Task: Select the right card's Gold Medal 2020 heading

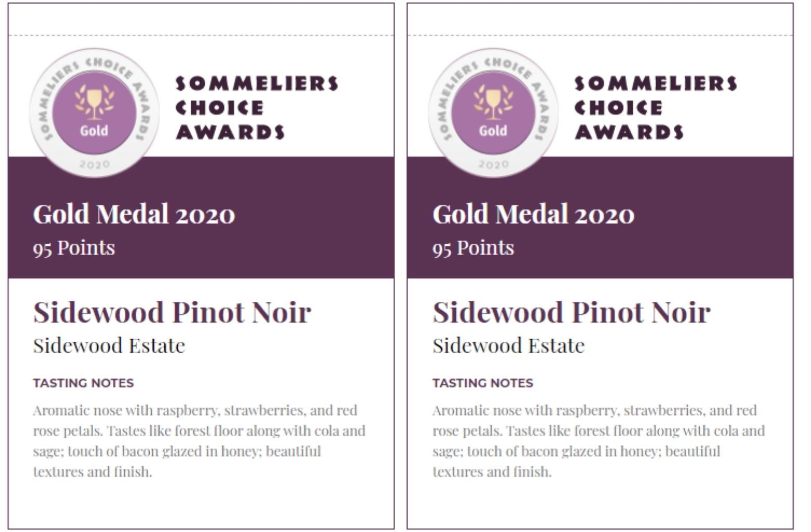Action: 533,214
